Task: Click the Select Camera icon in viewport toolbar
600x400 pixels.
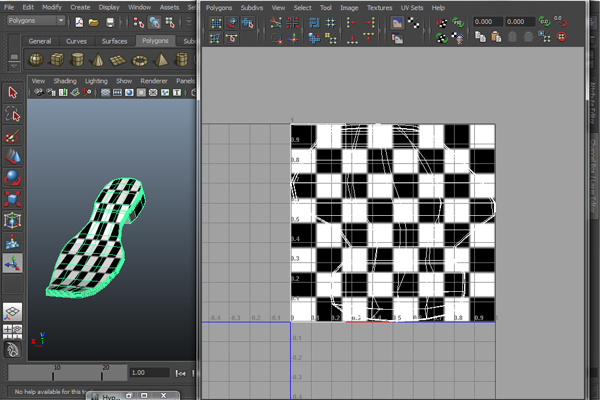Action: 39,92
